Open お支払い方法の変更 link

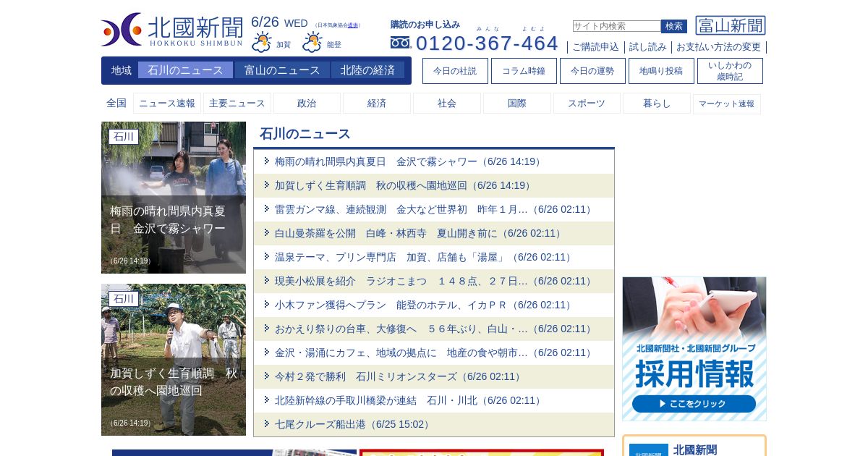point(718,47)
